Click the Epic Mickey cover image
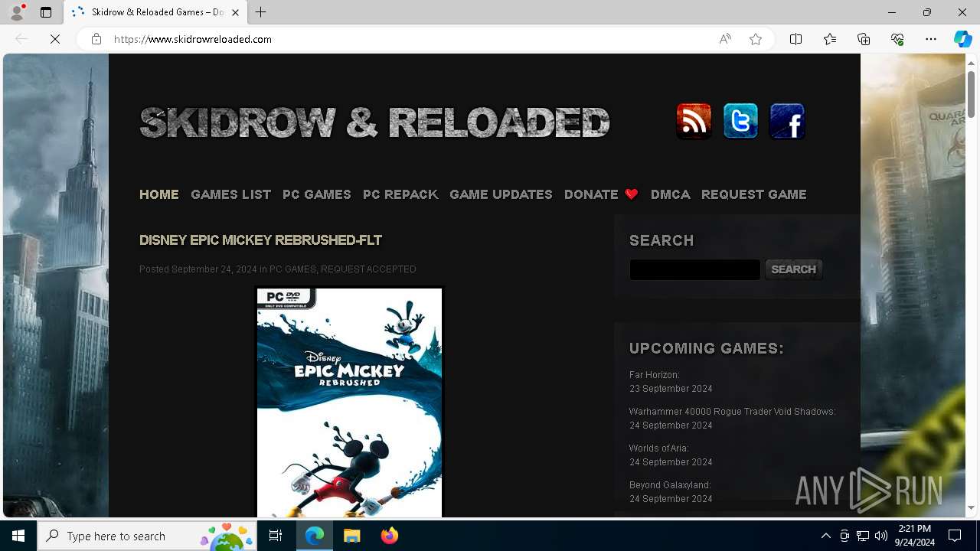This screenshot has height=551, width=980. coord(349,403)
